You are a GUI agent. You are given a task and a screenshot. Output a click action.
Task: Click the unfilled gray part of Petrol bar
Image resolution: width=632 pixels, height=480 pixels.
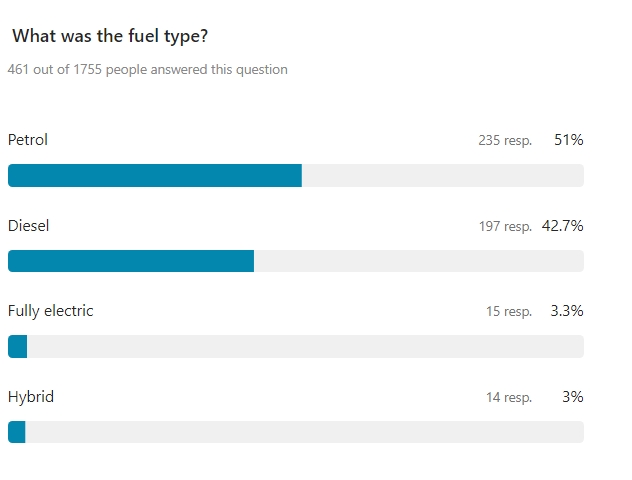pyautogui.click(x=443, y=175)
